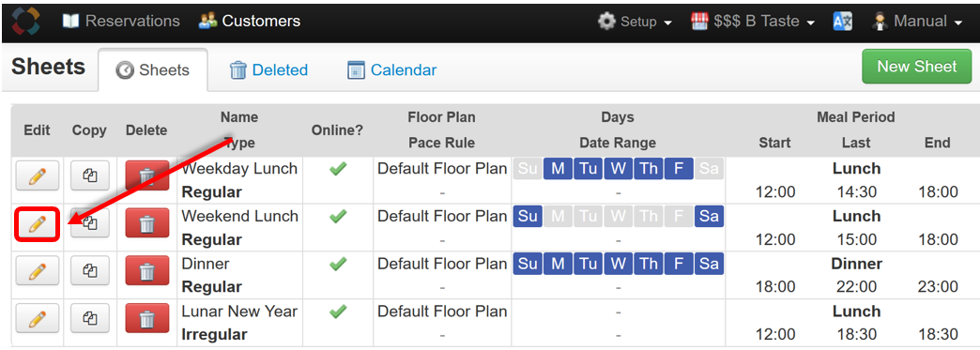This screenshot has height=350, width=980.
Task: Switch to the Deleted tab
Action: coord(268,70)
